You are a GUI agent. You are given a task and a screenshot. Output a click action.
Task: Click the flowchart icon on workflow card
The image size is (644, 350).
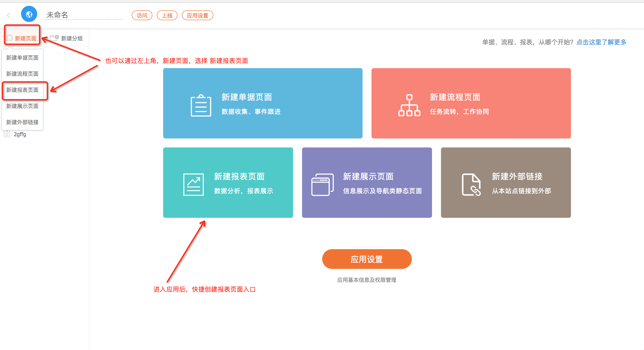(409, 105)
